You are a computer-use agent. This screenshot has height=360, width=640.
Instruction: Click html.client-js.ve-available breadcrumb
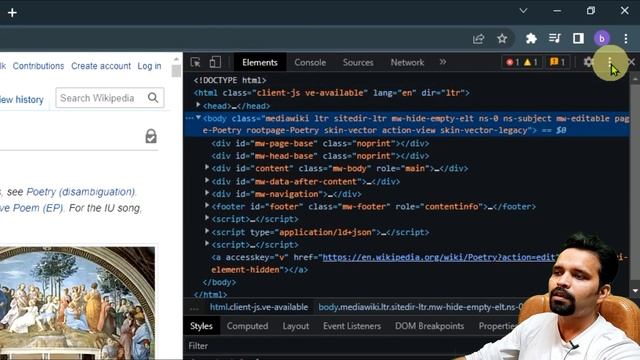coord(259,307)
